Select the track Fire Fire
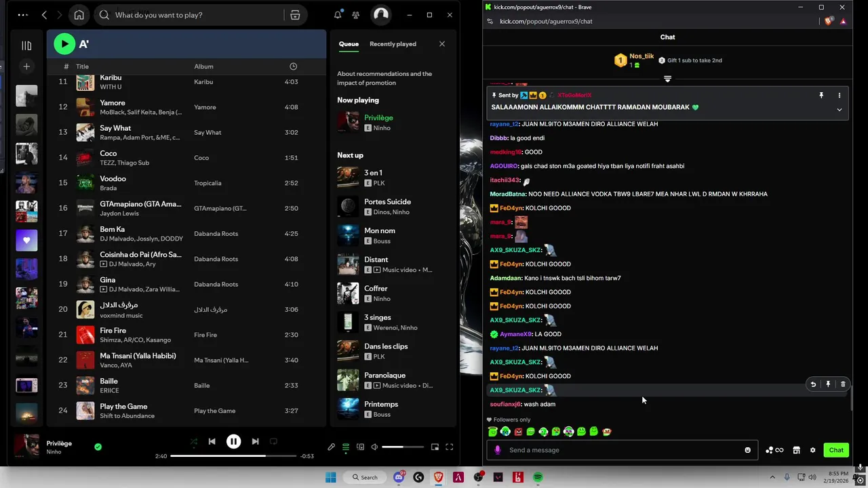The image size is (868, 488). (186, 335)
